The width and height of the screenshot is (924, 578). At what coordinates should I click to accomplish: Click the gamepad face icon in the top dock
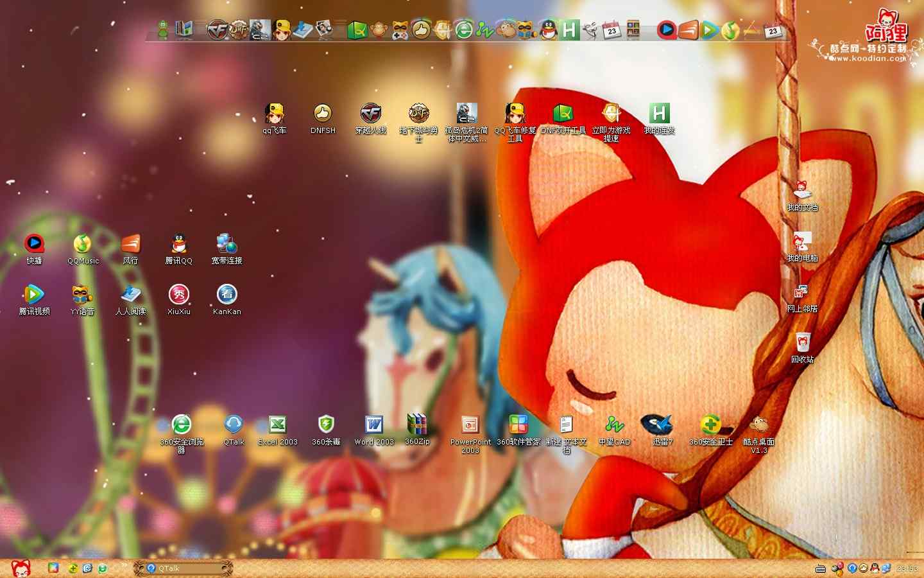point(400,30)
